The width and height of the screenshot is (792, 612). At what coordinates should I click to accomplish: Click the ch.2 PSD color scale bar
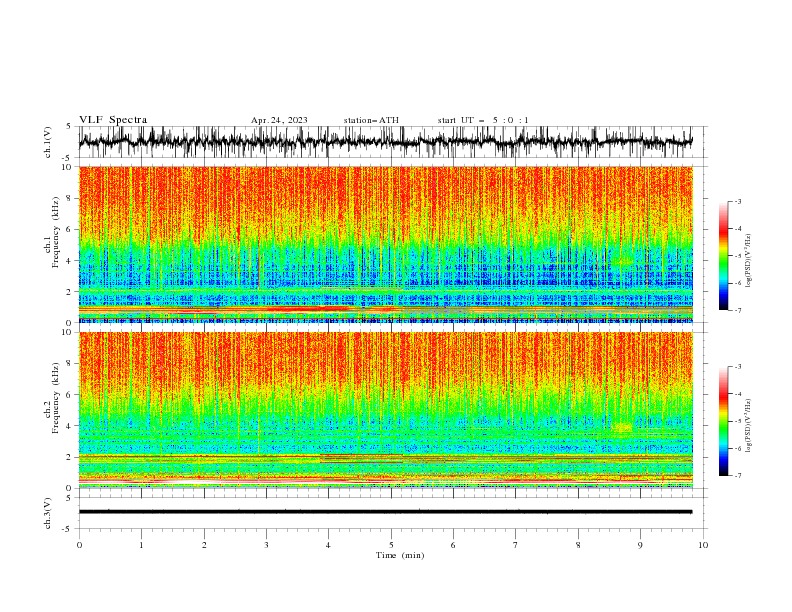point(724,421)
